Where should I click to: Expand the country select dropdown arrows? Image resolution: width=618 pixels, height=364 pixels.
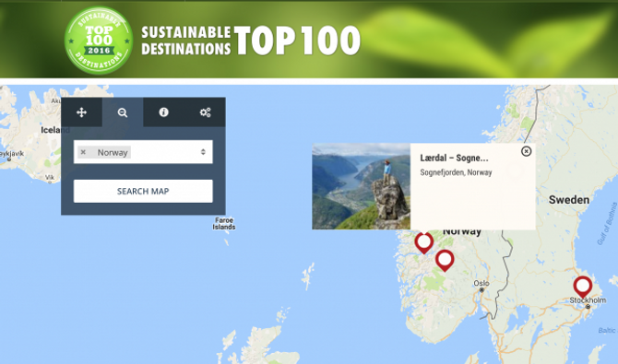point(203,152)
